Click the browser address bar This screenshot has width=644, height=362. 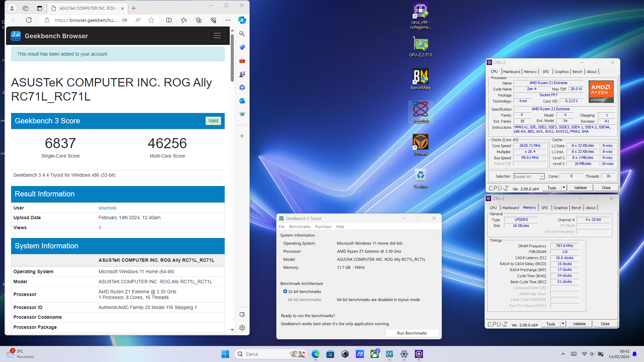[86, 20]
